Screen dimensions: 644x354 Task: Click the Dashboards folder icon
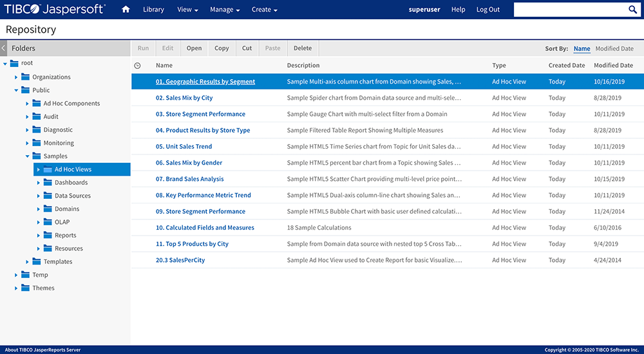click(x=48, y=182)
